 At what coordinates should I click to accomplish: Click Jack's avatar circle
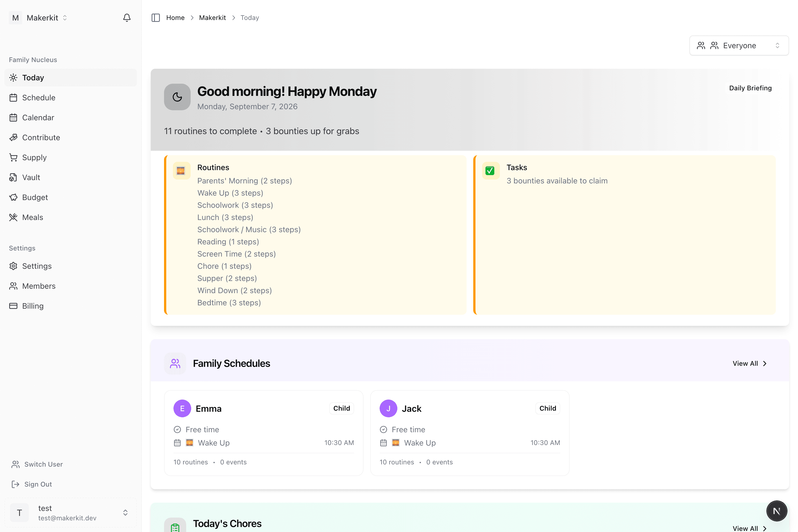coord(388,408)
